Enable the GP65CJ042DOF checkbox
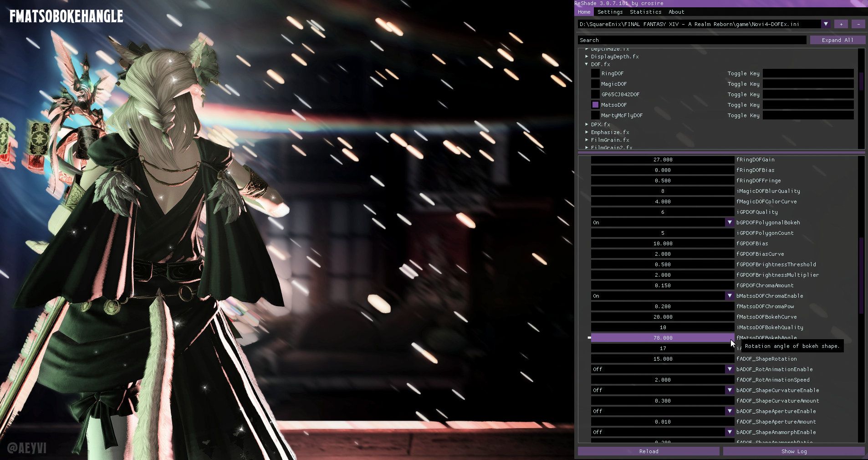 595,94
